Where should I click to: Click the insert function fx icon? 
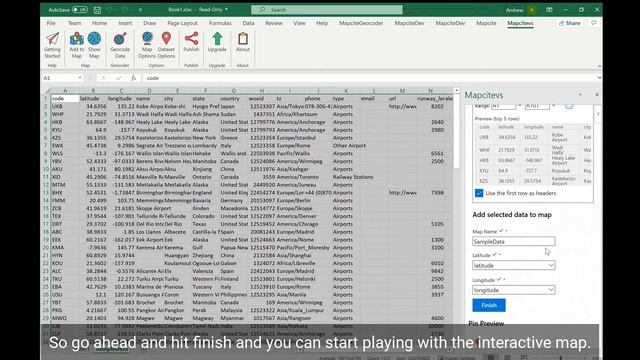tap(133, 78)
